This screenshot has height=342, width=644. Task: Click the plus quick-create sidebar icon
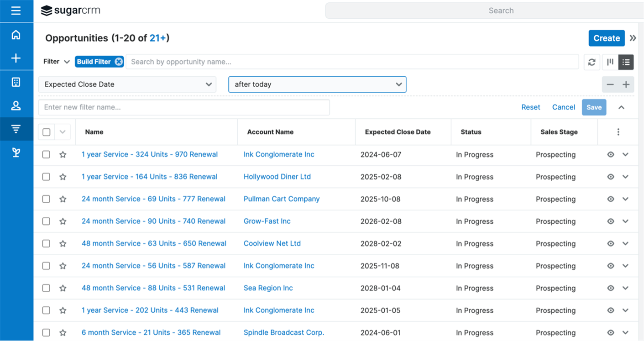[16, 58]
